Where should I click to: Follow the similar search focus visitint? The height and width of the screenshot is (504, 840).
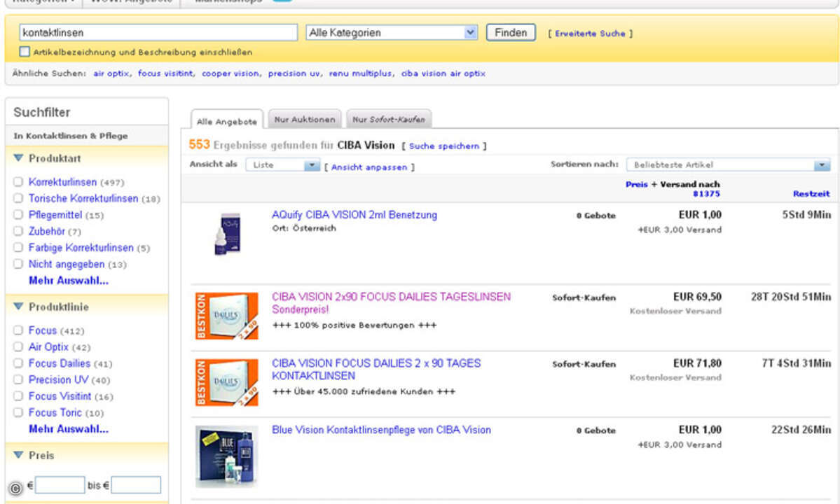point(165,73)
